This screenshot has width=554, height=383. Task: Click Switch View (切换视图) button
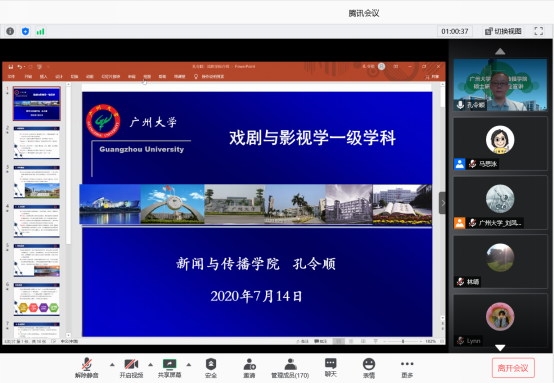click(503, 31)
